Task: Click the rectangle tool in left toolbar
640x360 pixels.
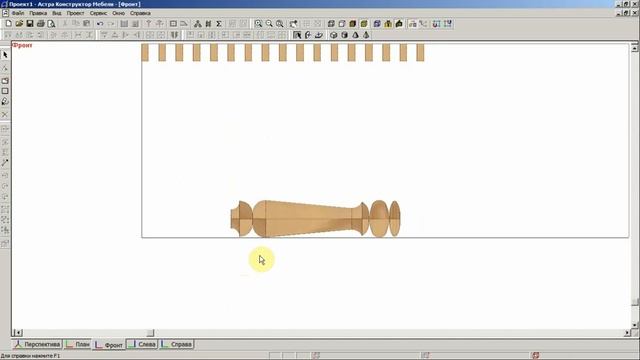Action: (x=5, y=91)
